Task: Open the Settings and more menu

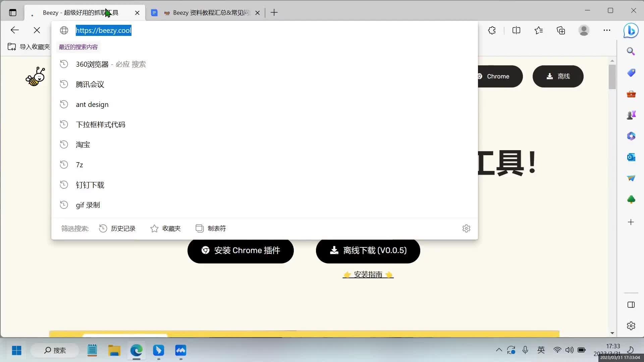Action: pos(607,30)
